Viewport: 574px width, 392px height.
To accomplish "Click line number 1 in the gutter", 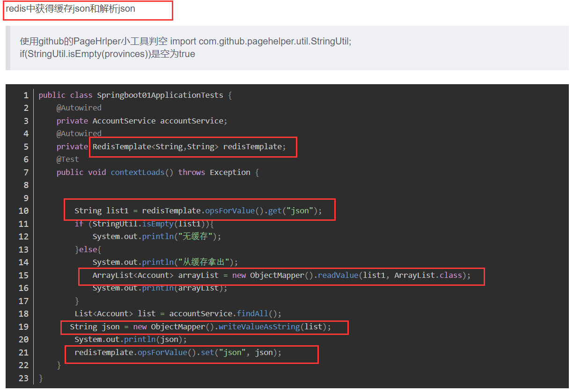I will (x=25, y=94).
